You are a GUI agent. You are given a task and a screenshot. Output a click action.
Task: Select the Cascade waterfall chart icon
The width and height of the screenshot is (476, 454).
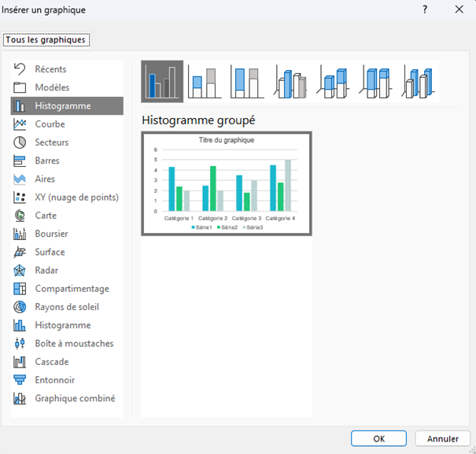tap(20, 362)
